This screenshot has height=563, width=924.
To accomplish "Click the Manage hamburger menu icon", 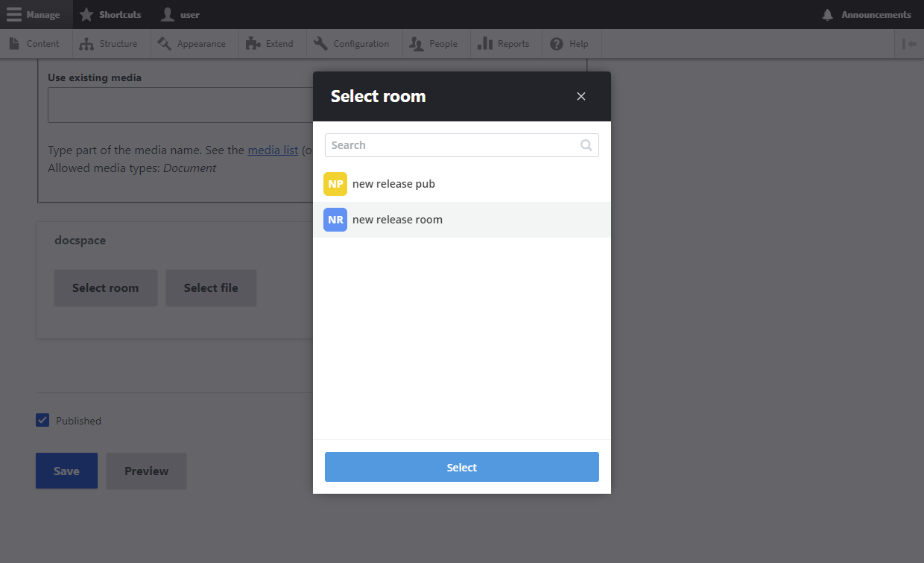I will pyautogui.click(x=14, y=14).
